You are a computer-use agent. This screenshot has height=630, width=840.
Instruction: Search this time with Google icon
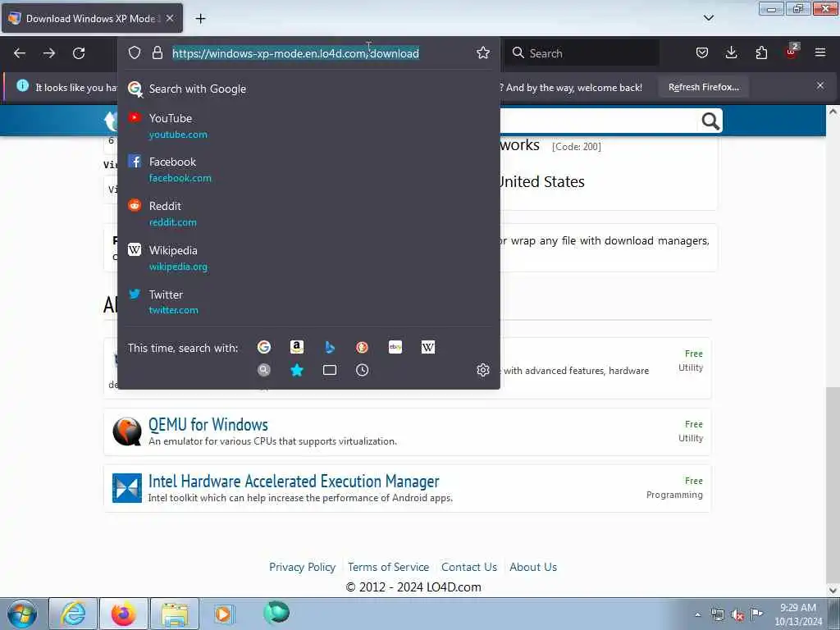click(x=263, y=347)
